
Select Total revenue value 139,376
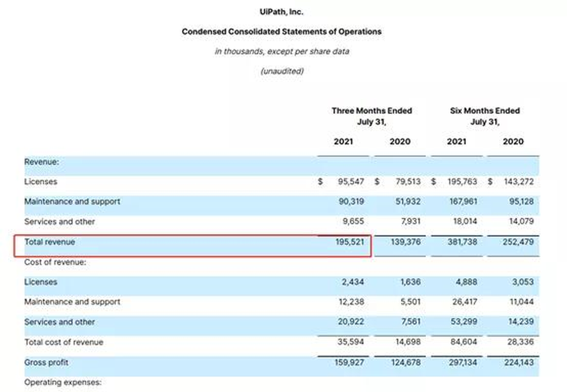(x=406, y=241)
